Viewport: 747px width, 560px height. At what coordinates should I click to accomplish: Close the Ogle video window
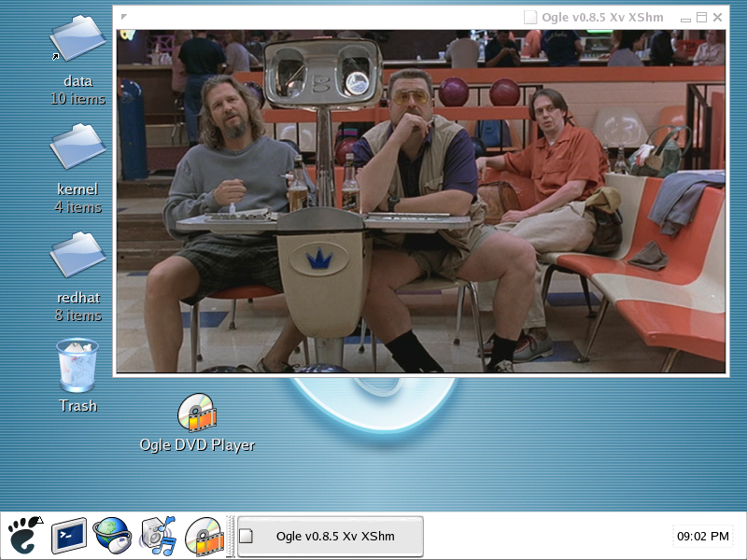coord(717,18)
